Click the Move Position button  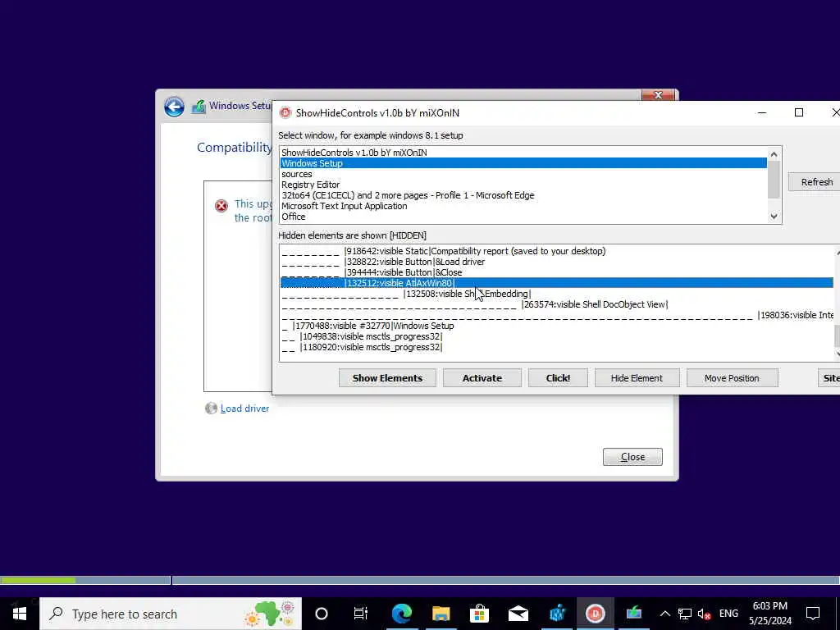(x=732, y=378)
